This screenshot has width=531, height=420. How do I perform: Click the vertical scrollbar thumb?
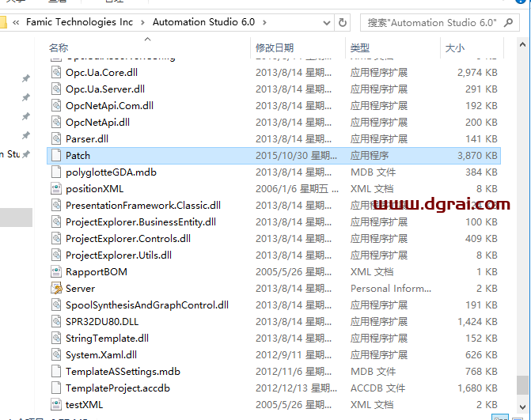522,385
